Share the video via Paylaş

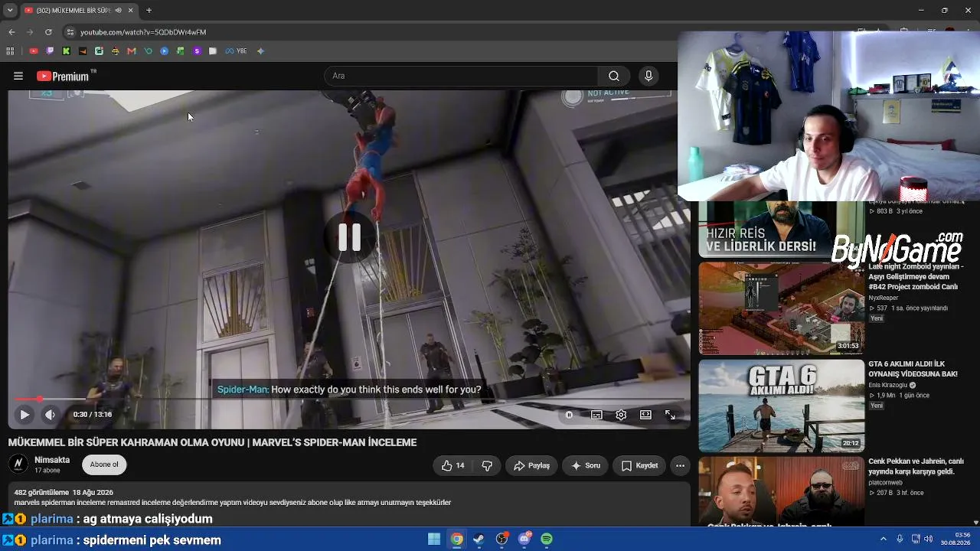[x=531, y=465]
